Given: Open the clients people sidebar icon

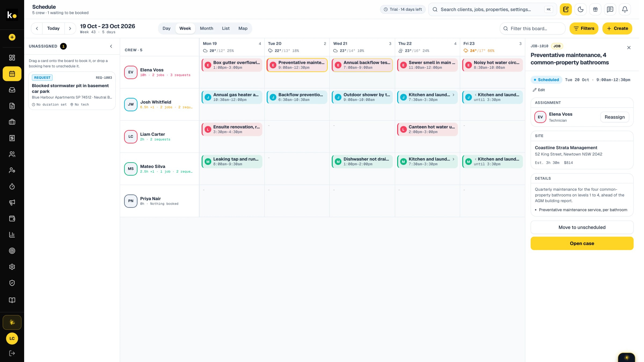Looking at the screenshot, I should click(x=12, y=154).
